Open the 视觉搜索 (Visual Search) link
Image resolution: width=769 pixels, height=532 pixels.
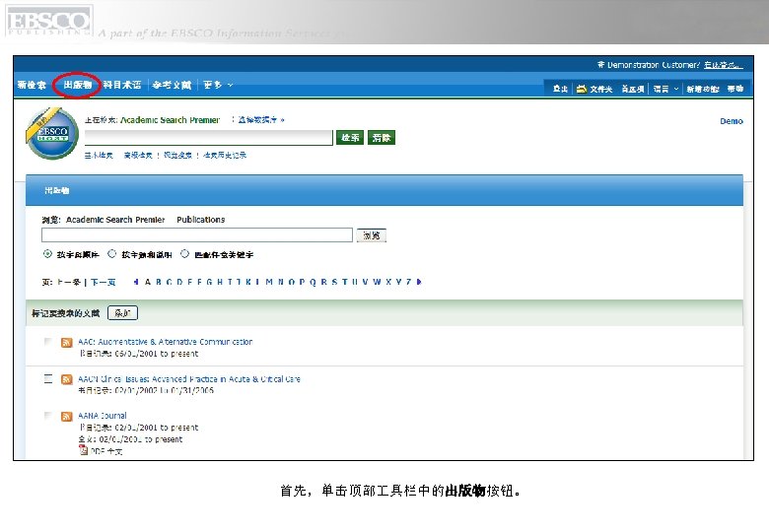[x=177, y=156]
